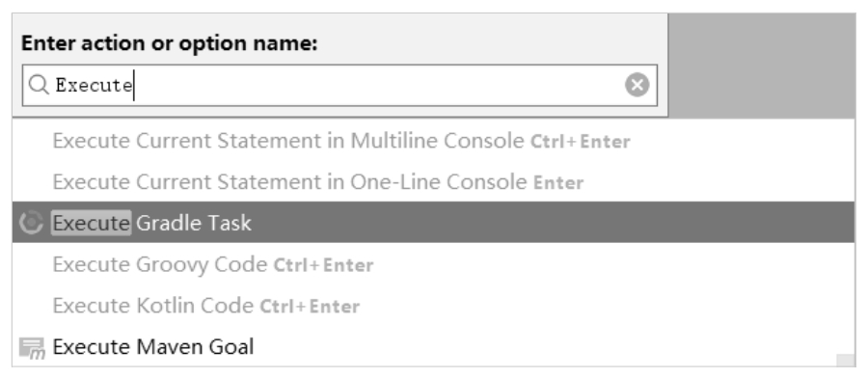Click the gray area right of search popup
868x378 pixels.
pos(762,66)
